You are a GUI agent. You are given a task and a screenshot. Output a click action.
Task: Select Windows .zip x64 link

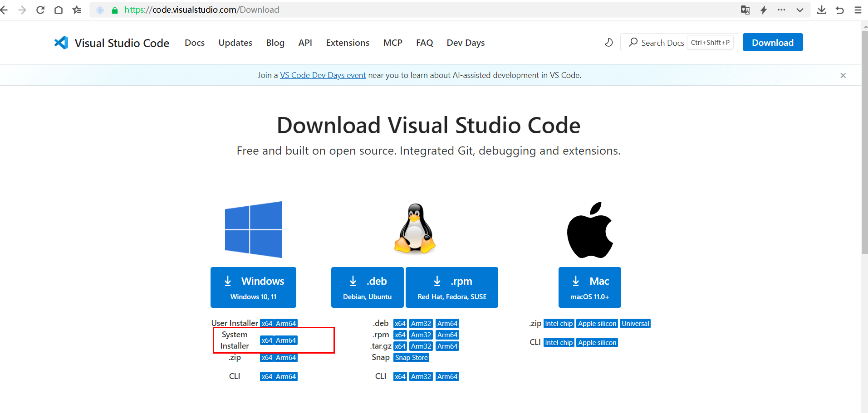[267, 358]
